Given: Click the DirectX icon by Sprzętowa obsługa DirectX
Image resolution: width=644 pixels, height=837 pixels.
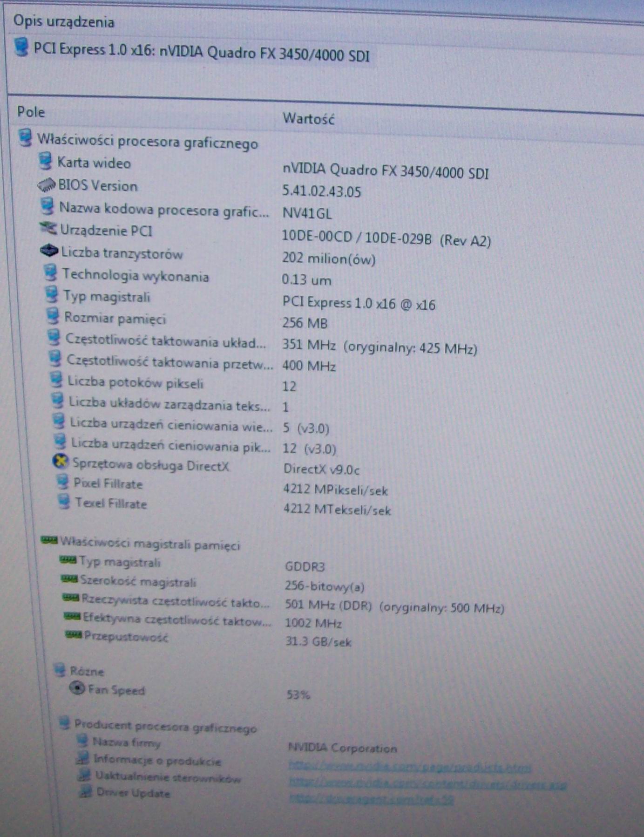Looking at the screenshot, I should (x=61, y=462).
